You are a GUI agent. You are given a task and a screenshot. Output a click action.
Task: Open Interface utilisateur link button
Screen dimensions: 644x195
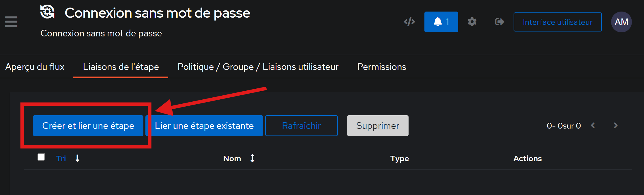(x=557, y=22)
